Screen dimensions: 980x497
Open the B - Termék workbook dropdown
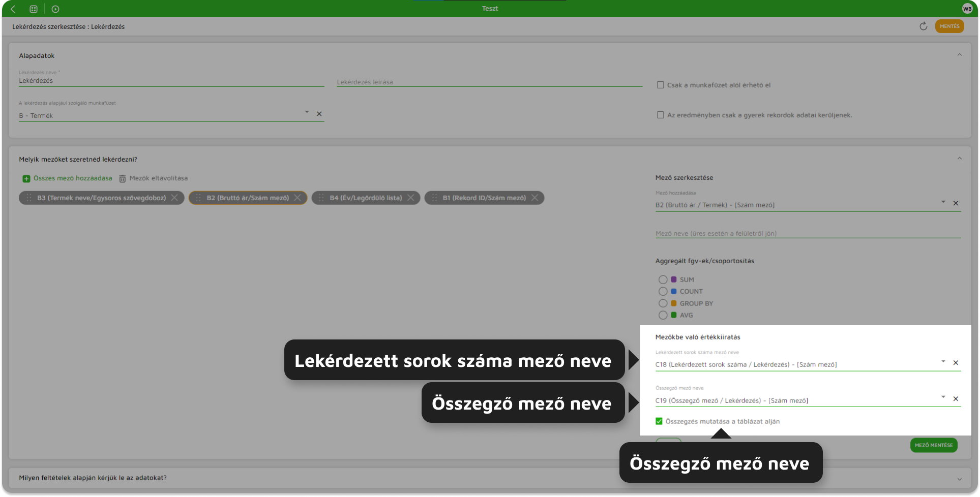tap(307, 112)
